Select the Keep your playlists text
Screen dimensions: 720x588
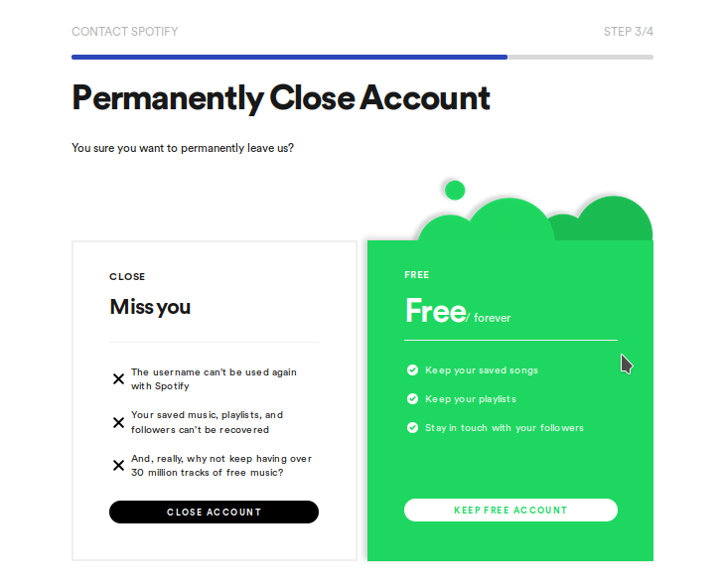[x=471, y=398]
